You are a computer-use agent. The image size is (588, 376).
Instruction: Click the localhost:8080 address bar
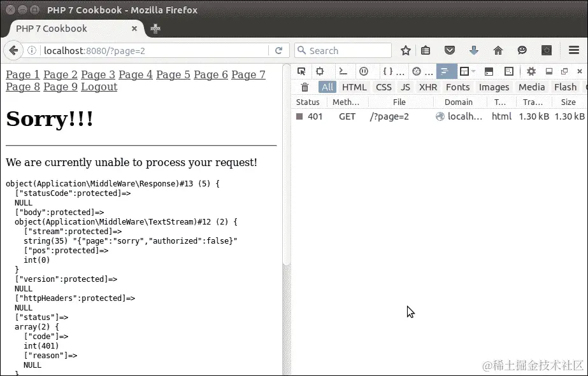[x=154, y=50]
